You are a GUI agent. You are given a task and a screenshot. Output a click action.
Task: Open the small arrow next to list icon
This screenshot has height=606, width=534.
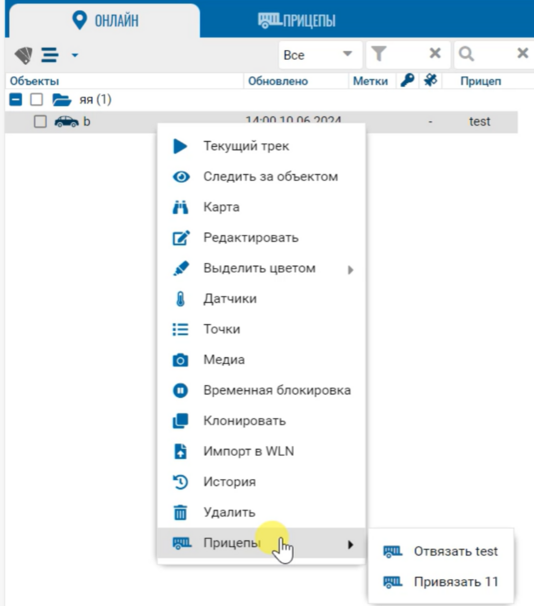point(75,55)
